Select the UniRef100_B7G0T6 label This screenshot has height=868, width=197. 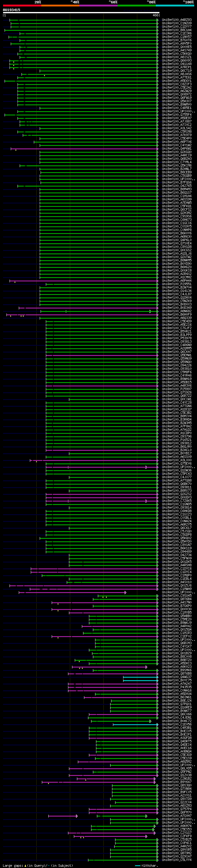coord(176,40)
